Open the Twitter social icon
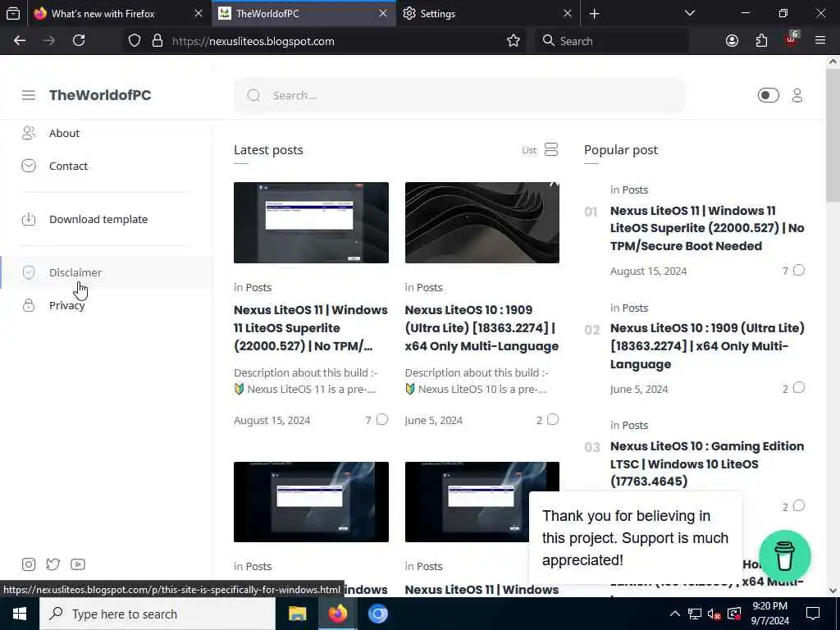Screen dimensions: 840x630 click(53, 564)
